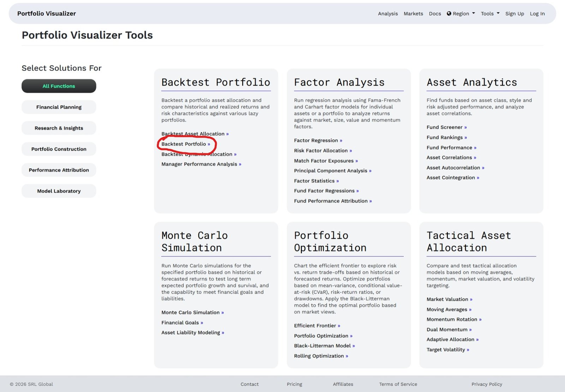Select Performance Attribution filter
This screenshot has width=565, height=392.
(x=59, y=170)
